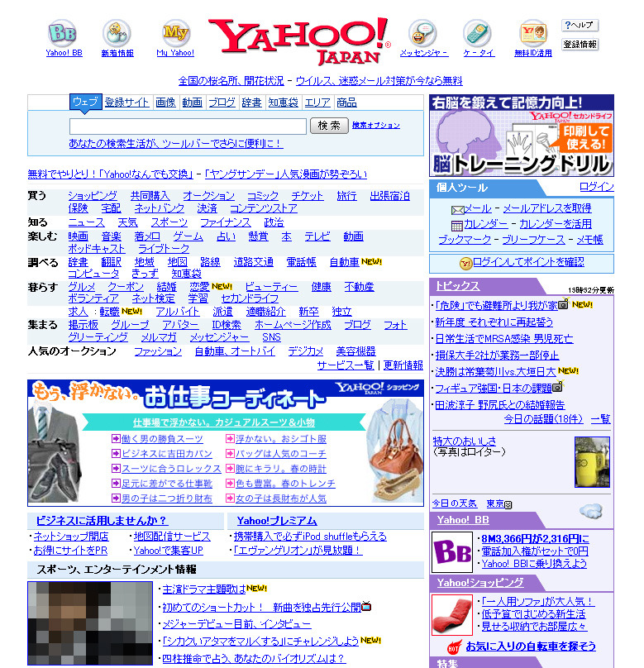
Task: Open the 無料ID活用 icon
Action: (533, 33)
